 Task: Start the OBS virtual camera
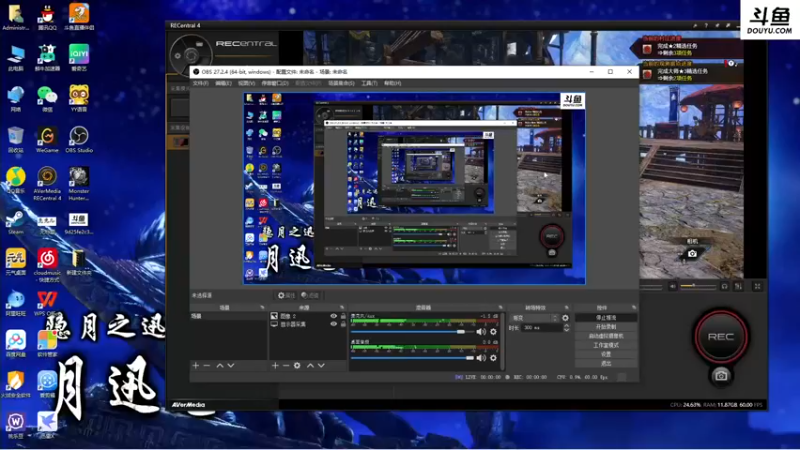(x=606, y=336)
